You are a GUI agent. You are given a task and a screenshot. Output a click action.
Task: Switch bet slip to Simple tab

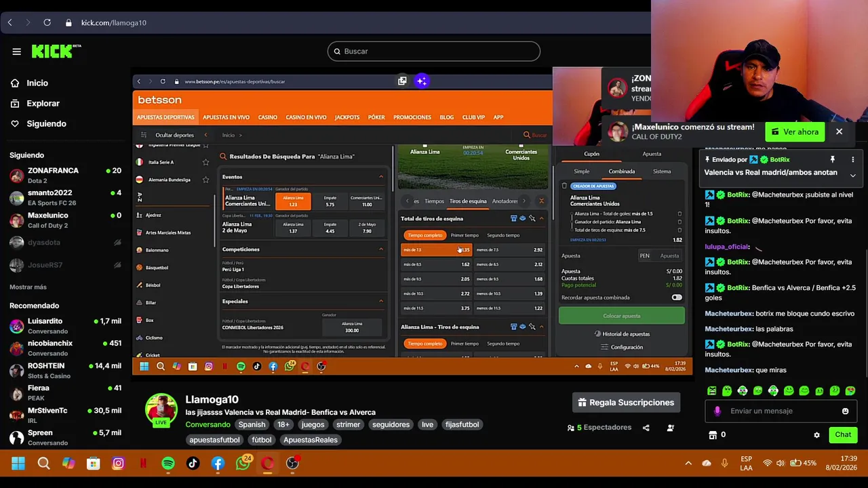click(582, 171)
